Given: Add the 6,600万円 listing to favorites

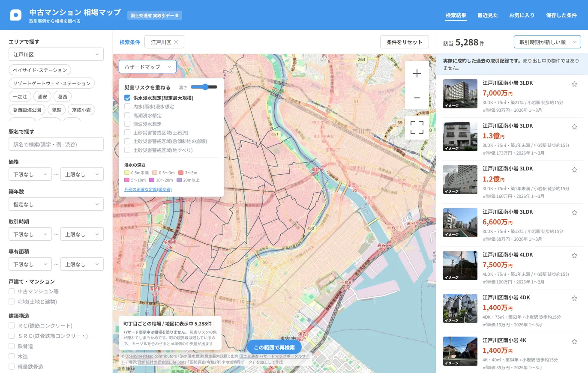Looking at the screenshot, I should pyautogui.click(x=574, y=212).
